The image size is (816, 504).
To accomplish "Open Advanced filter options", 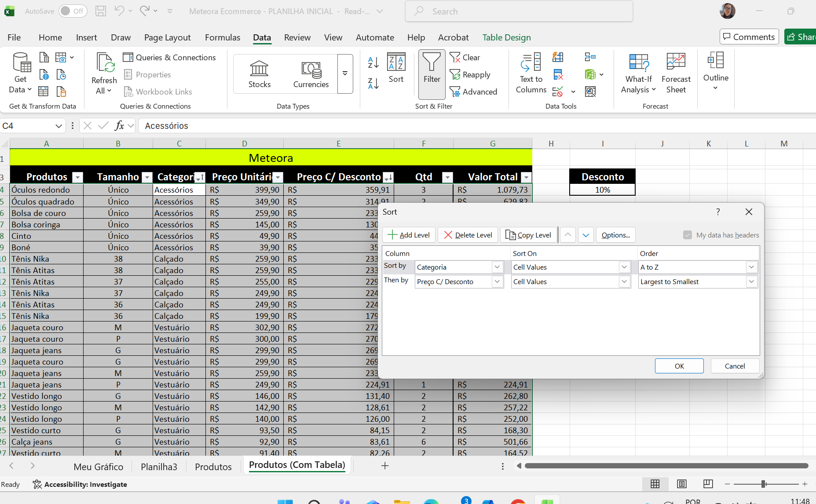I will [x=473, y=91].
